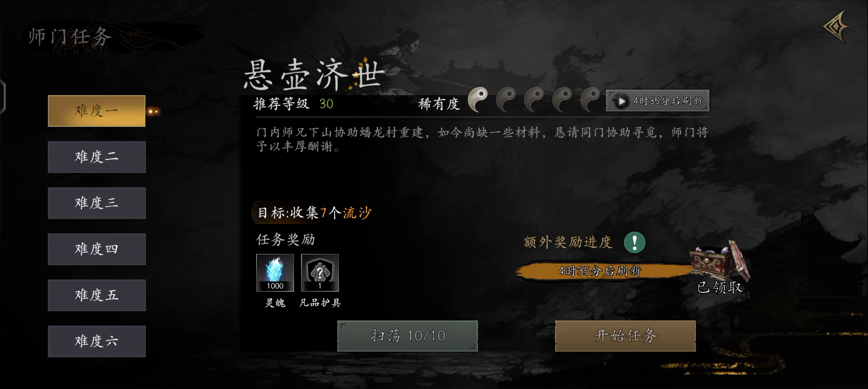Click the gold diamond back icon
The width and height of the screenshot is (868, 389).
click(836, 28)
